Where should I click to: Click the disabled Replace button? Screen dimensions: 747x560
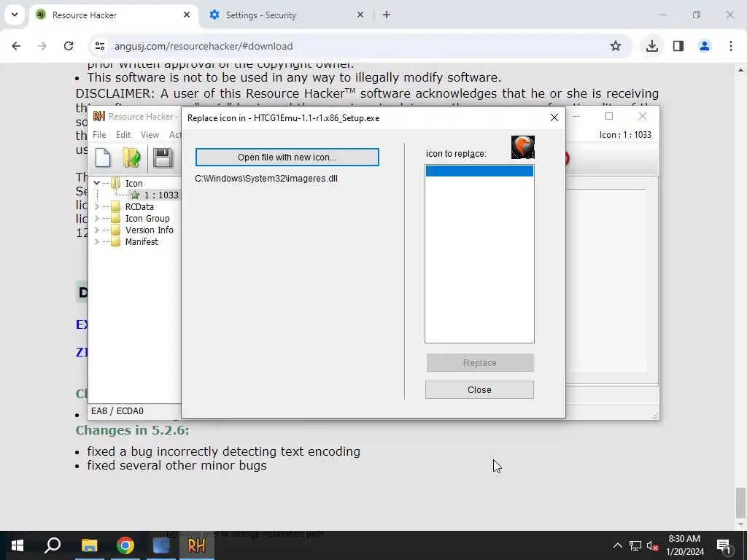coord(480,363)
